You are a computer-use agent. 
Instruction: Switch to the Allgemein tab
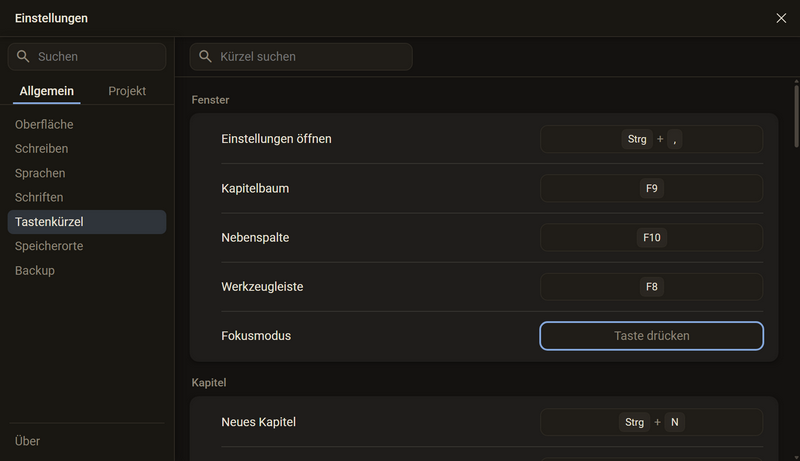(x=46, y=91)
